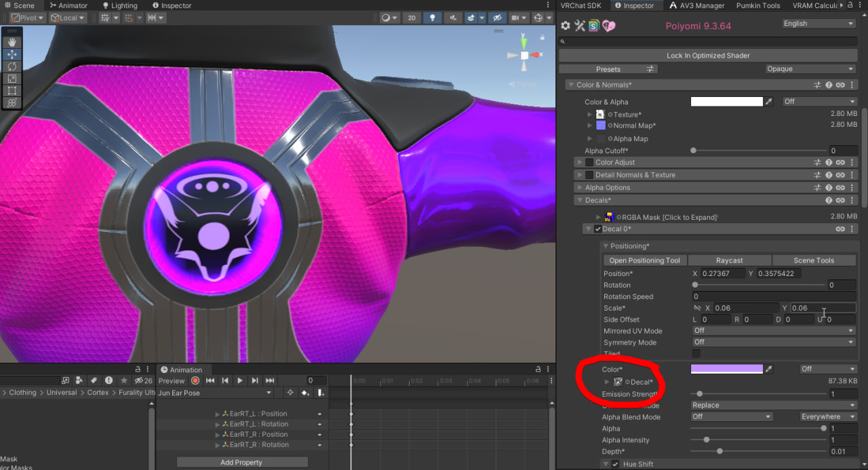Viewport: 868px width, 470px height.
Task: Open the Poiyomi settings gear icon
Action: (x=566, y=26)
